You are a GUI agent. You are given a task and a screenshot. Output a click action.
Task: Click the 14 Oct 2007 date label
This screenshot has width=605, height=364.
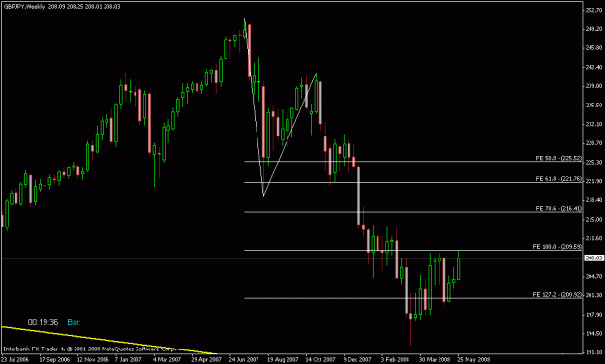320,359
